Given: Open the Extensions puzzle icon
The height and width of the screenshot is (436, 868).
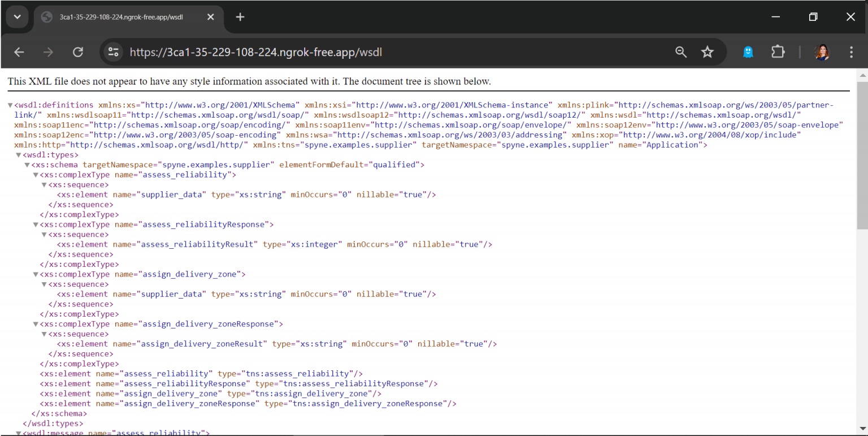Looking at the screenshot, I should click(x=778, y=52).
